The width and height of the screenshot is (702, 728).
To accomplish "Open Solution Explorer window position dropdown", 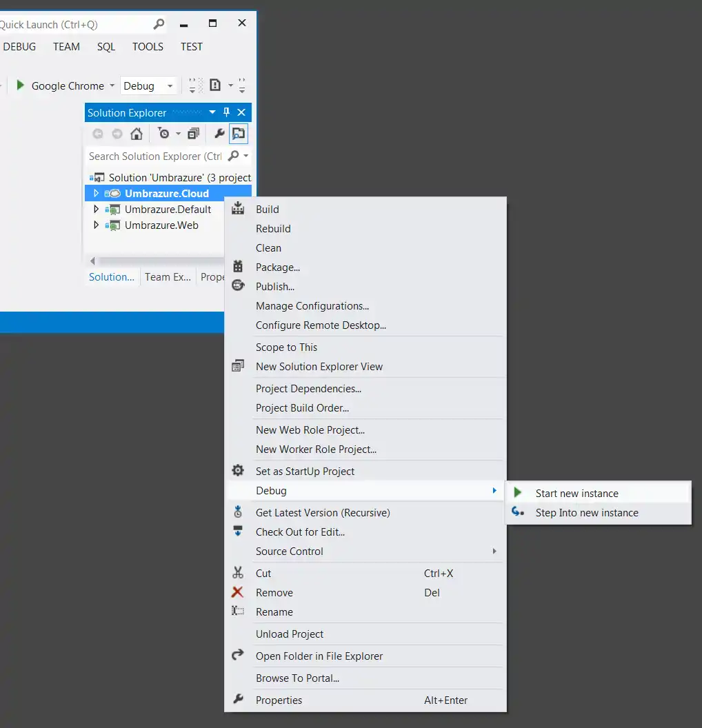I will 212,112.
